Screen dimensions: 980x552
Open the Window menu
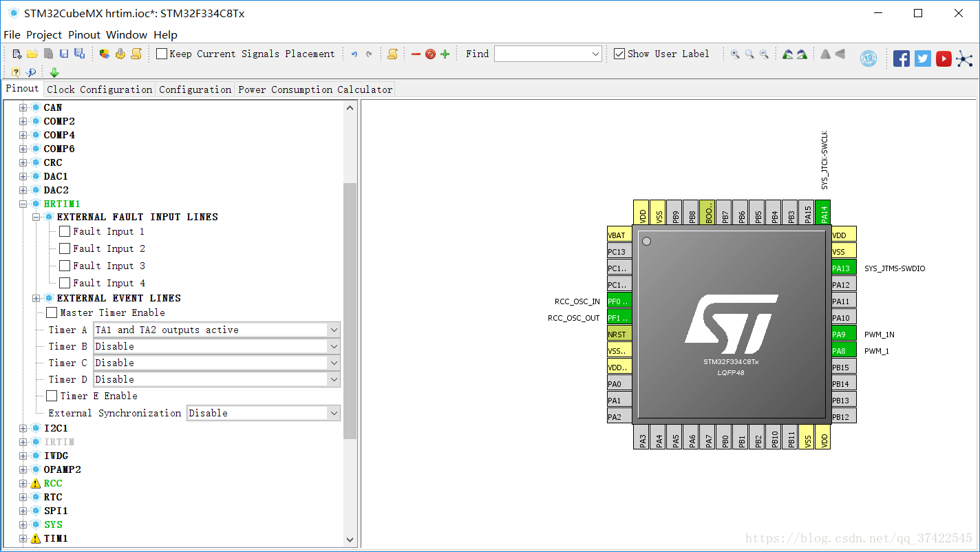point(127,34)
